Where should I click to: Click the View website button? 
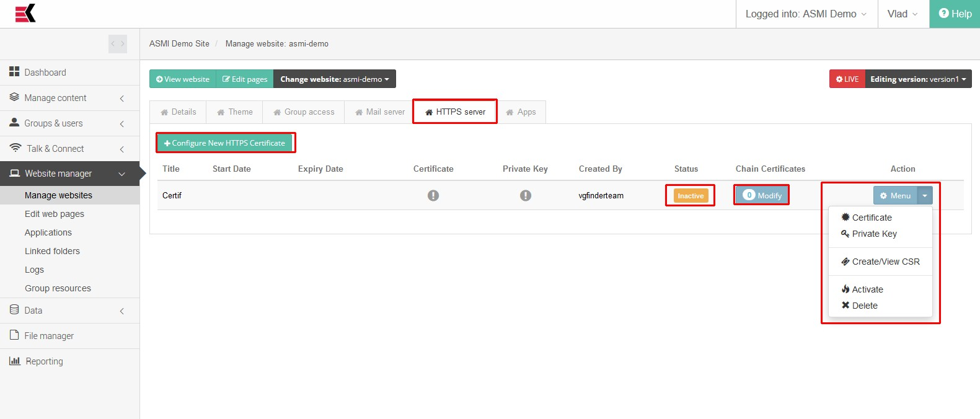click(x=183, y=79)
